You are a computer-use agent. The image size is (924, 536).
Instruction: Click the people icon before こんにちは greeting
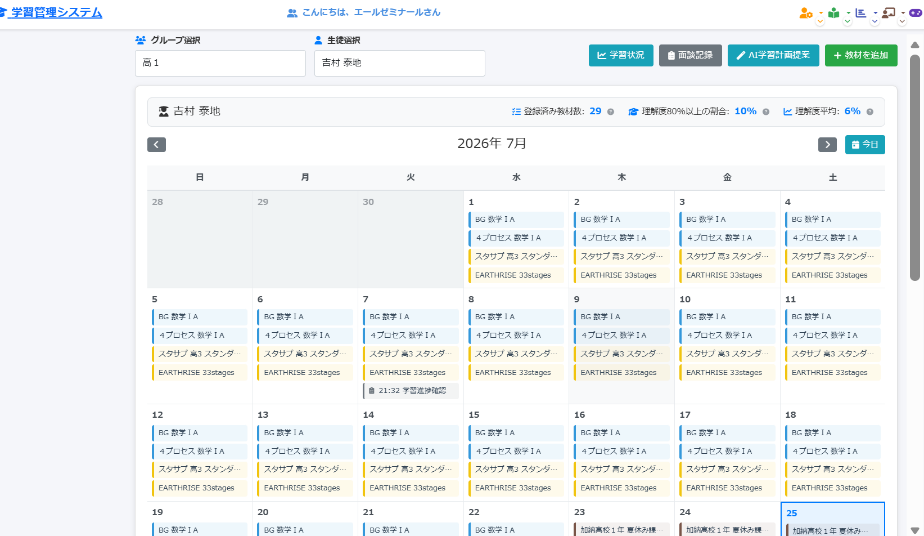[x=292, y=13]
